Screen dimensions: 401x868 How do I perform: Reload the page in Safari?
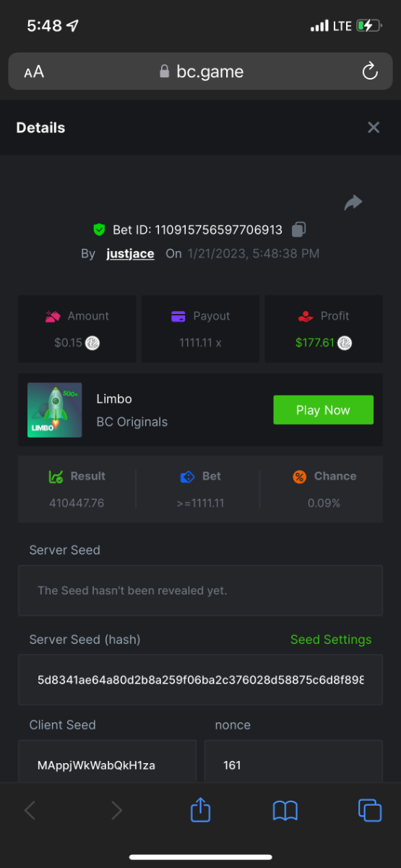pos(369,72)
